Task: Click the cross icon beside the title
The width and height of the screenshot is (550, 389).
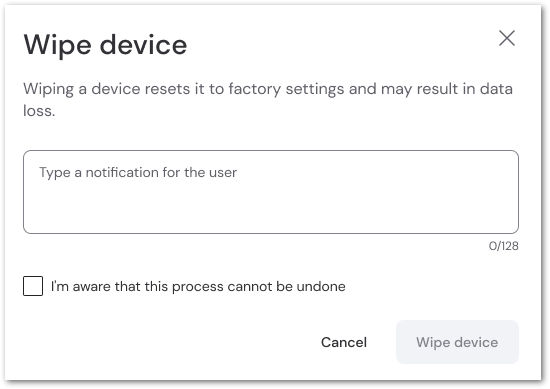Action: coord(507,38)
